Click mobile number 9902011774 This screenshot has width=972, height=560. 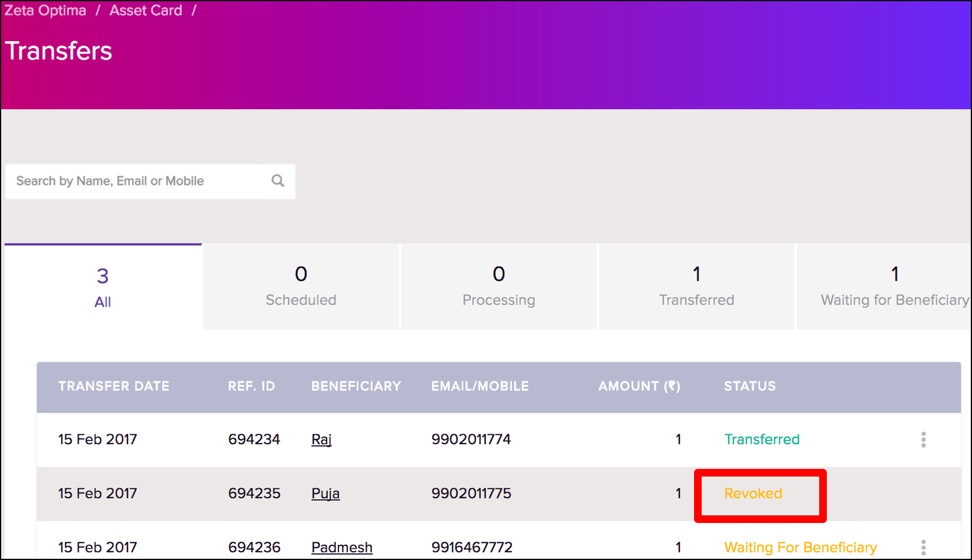(471, 440)
